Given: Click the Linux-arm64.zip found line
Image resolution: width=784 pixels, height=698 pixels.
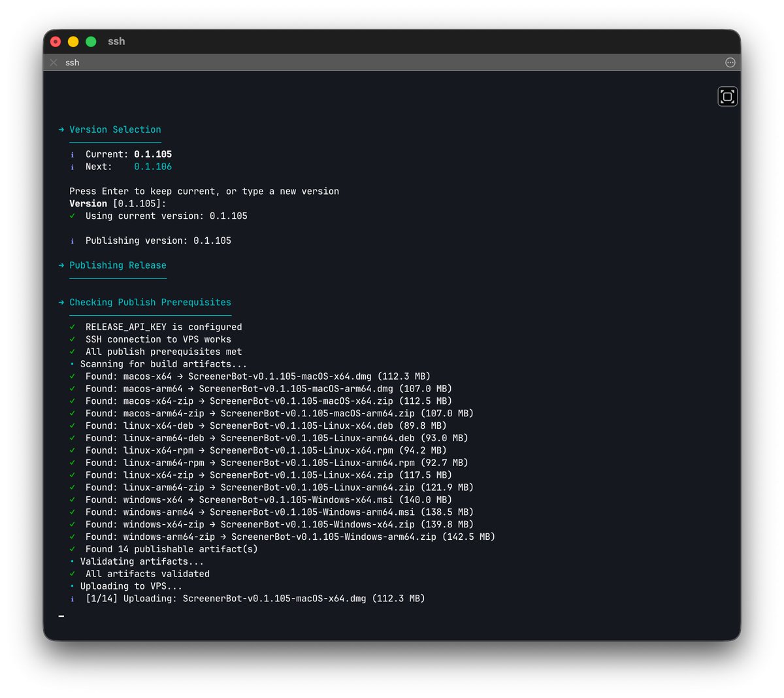Looking at the screenshot, I should (x=280, y=488).
